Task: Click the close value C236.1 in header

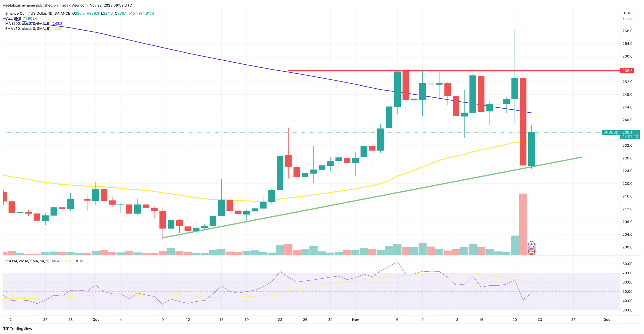Action: 120,13
